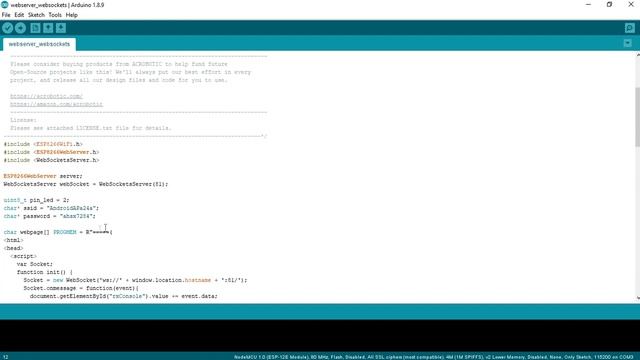This screenshot has width=640, height=360.
Task: Click the 'ESP8266WebServer server;' line
Action: coord(43,176)
